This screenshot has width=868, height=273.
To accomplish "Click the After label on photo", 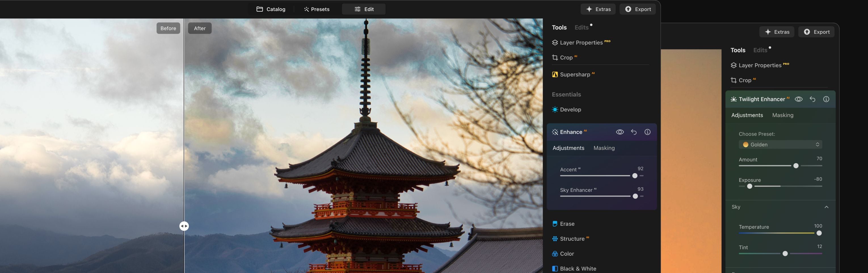I will coord(199,28).
